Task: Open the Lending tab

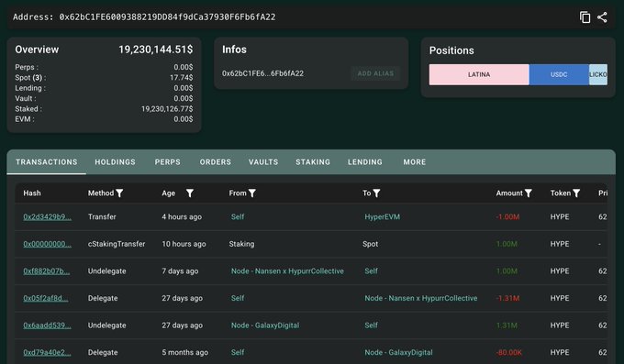Action: click(x=365, y=162)
